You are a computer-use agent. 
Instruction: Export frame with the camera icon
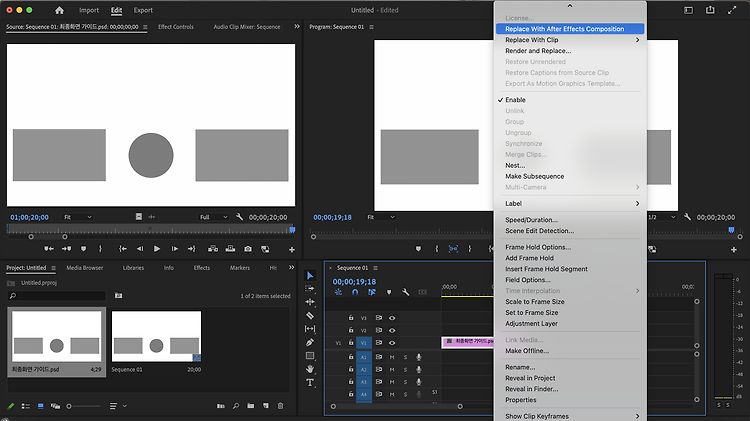click(248, 249)
